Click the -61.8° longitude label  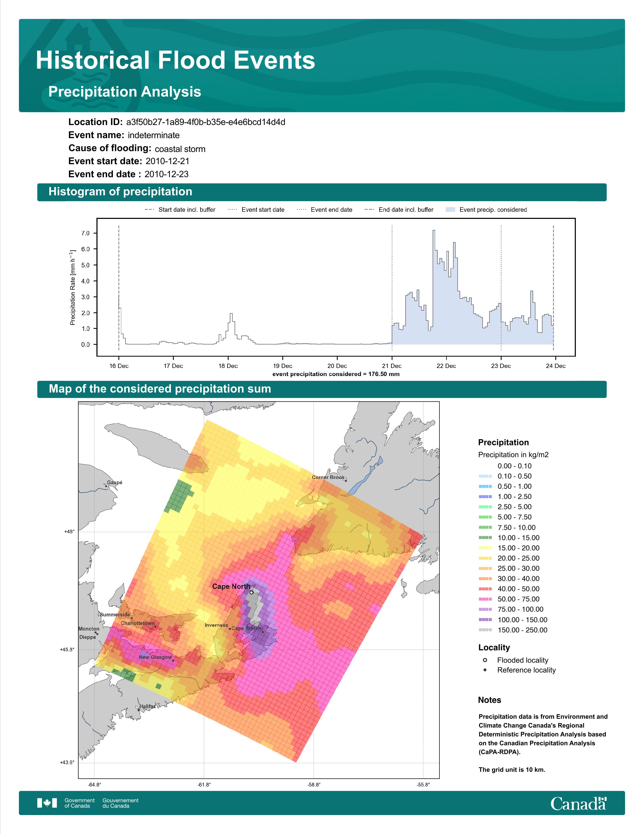204,785
